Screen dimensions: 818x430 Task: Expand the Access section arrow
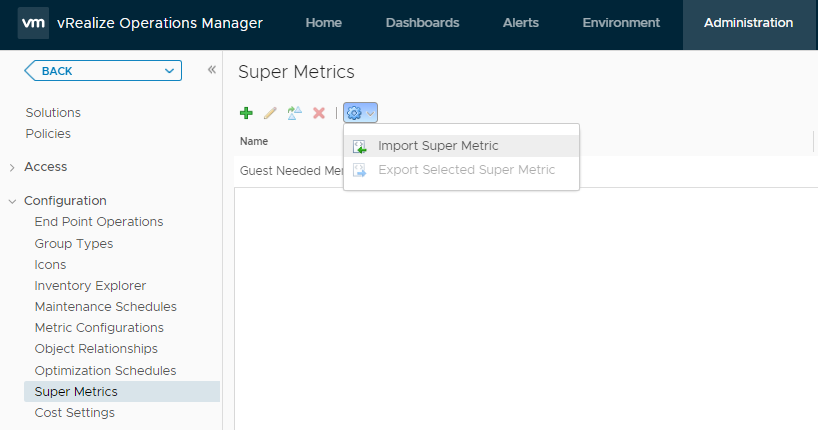point(12,168)
